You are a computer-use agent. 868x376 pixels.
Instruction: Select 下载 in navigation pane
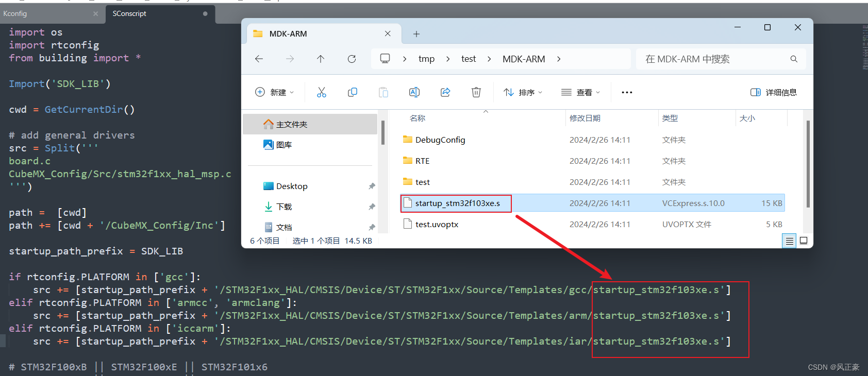(310, 207)
